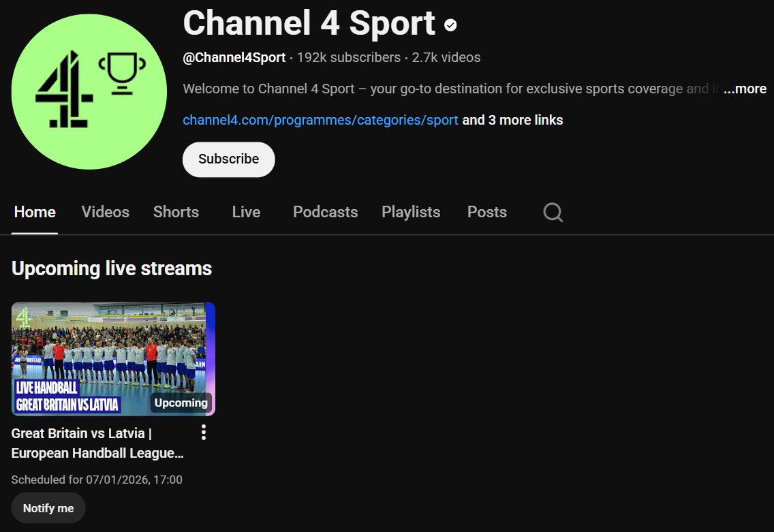Click the Upcoming live streams heading
Viewport: 774px width, 532px height.
coord(112,268)
